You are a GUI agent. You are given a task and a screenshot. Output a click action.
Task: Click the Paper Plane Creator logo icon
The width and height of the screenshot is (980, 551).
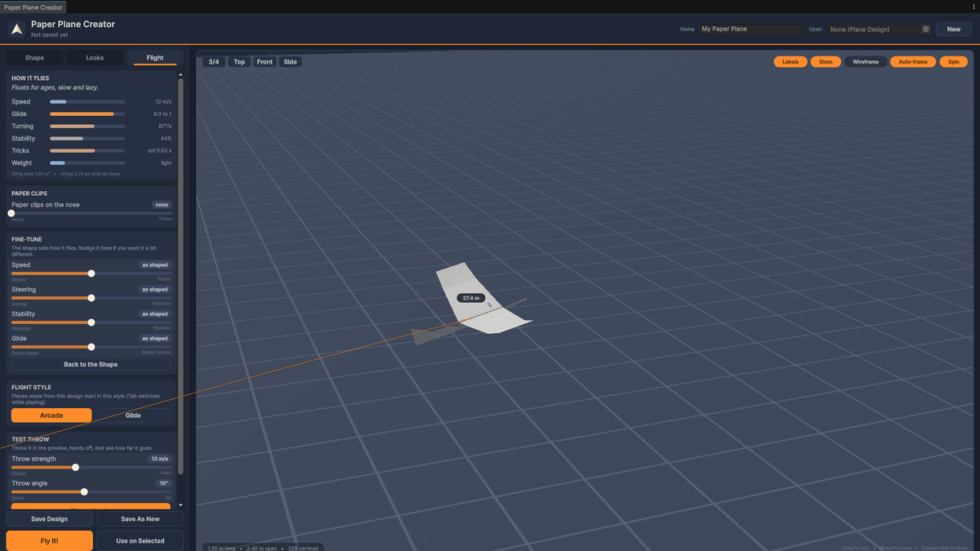coord(16,29)
